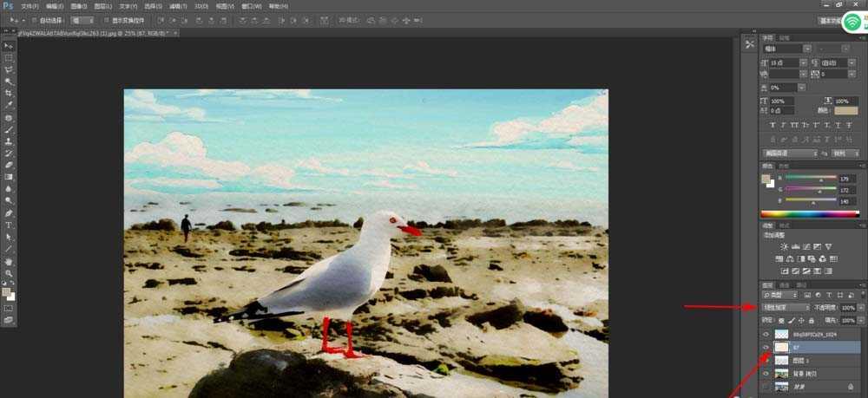Open the font family dropdown in Character panel
The height and width of the screenshot is (398, 868).
pyautogui.click(x=787, y=49)
